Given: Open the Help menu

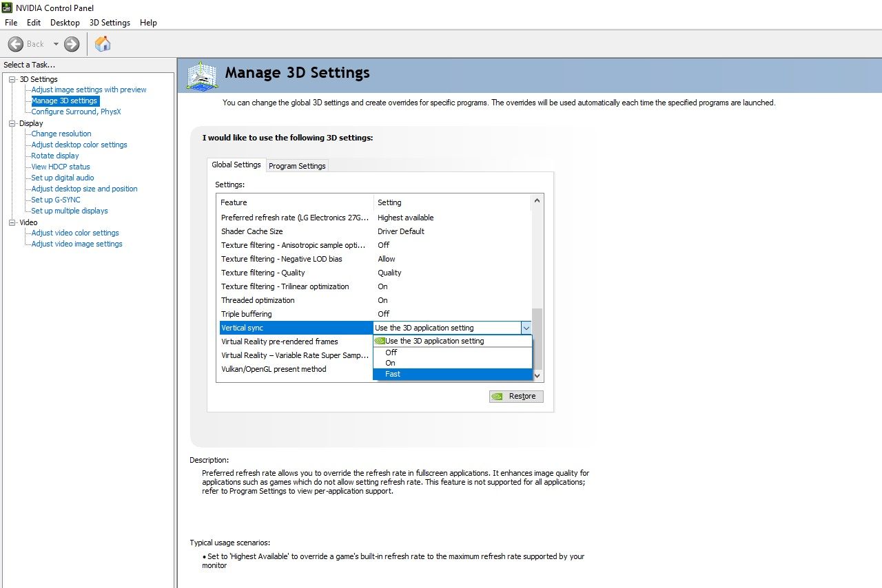Looking at the screenshot, I should pos(148,23).
